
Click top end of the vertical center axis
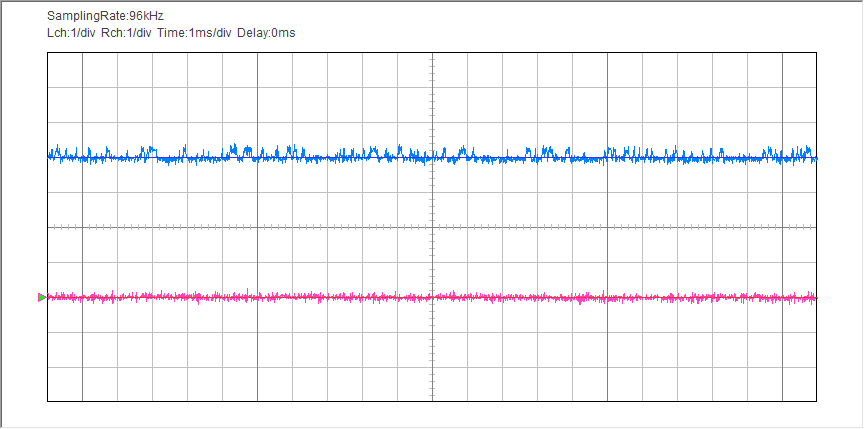click(432, 54)
